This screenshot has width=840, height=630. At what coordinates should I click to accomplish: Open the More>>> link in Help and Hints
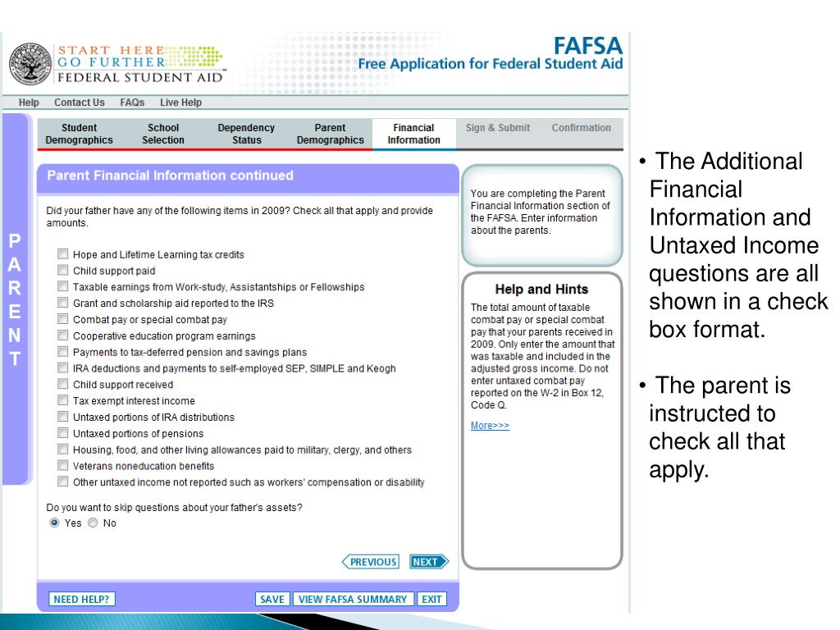pyautogui.click(x=490, y=426)
